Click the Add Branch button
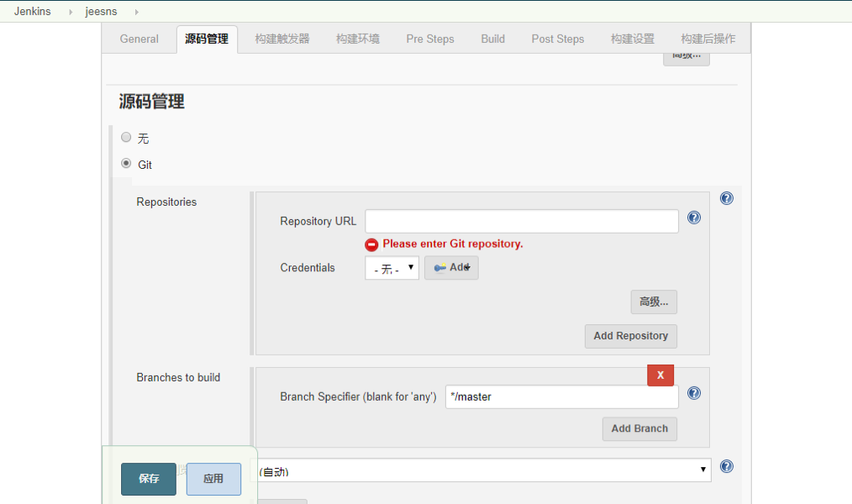The height and width of the screenshot is (504, 852). (639, 429)
